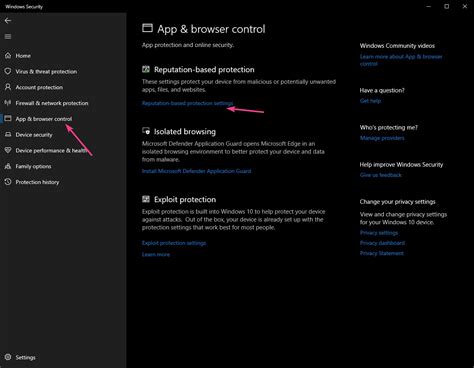The height and width of the screenshot is (368, 474).
Task: Click the Isolated browsing section icon
Action: pyautogui.click(x=146, y=131)
